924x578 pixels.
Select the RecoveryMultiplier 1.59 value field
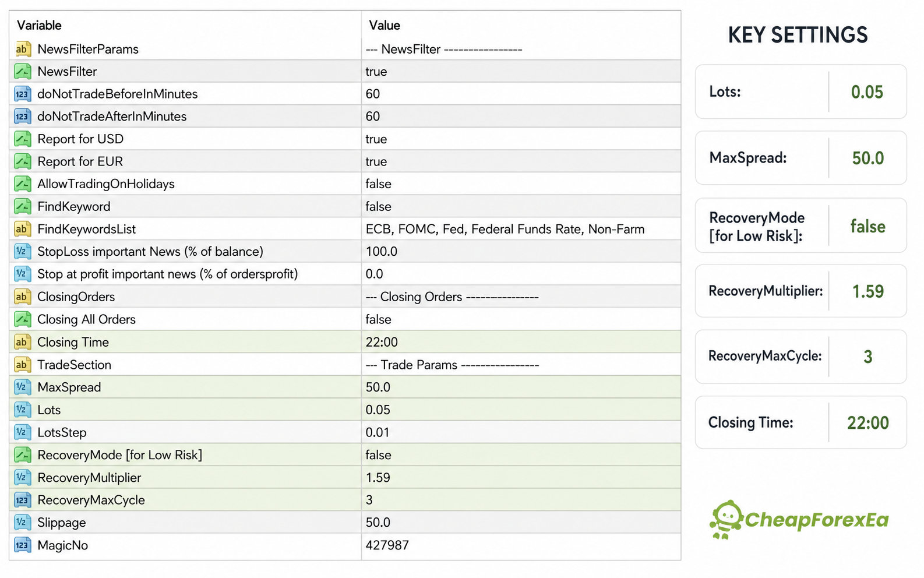[521, 478]
